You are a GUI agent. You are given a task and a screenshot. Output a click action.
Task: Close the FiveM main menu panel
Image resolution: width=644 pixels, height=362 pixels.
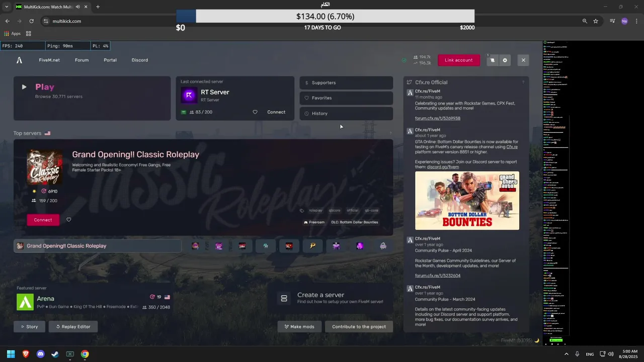(x=523, y=60)
